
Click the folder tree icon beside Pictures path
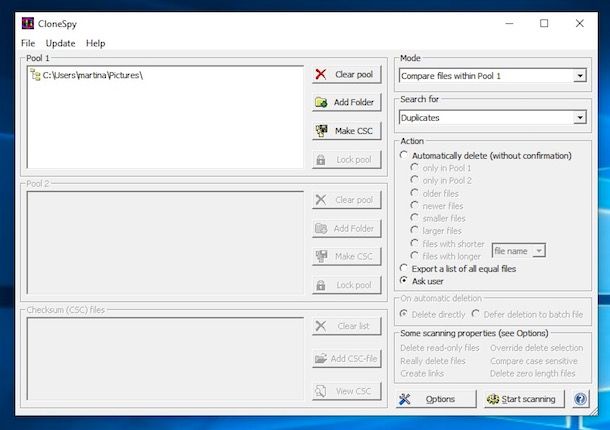tap(35, 75)
